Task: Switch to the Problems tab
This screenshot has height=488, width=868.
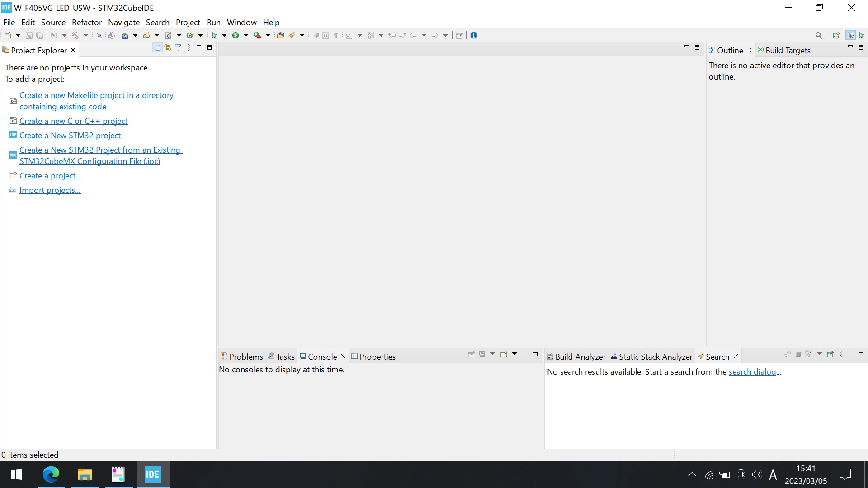Action: click(x=242, y=357)
